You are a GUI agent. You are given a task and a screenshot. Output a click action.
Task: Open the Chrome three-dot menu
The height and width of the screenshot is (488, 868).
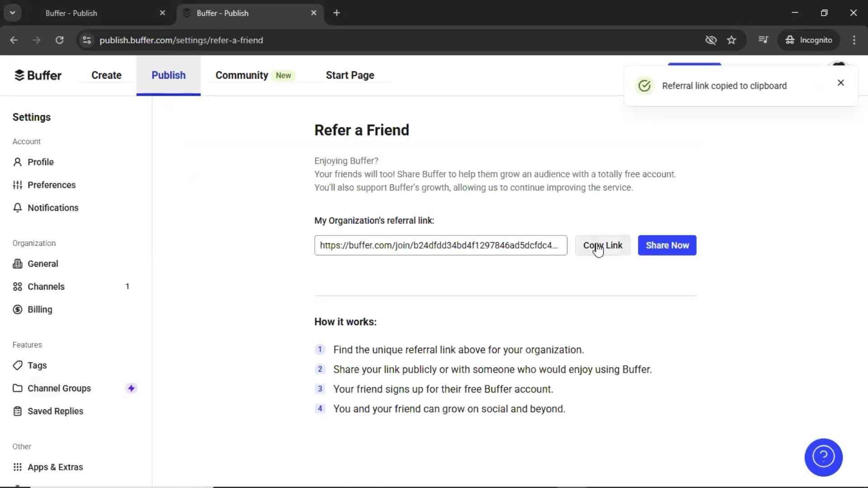854,40
